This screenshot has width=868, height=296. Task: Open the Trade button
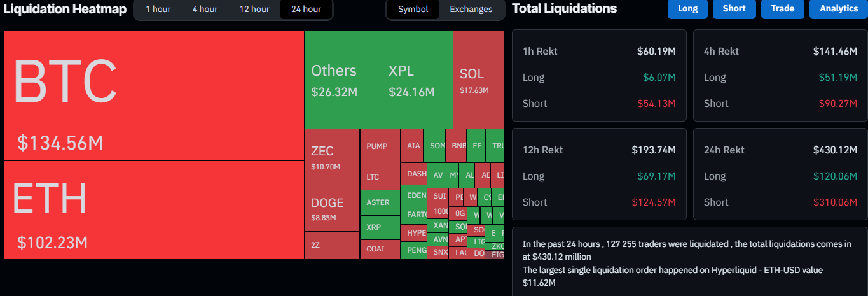click(x=782, y=9)
